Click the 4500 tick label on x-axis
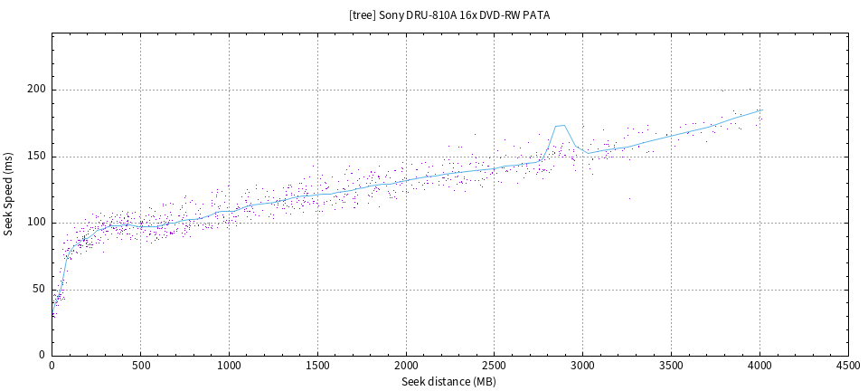Screen dimensions: 868x391 [x=848, y=367]
